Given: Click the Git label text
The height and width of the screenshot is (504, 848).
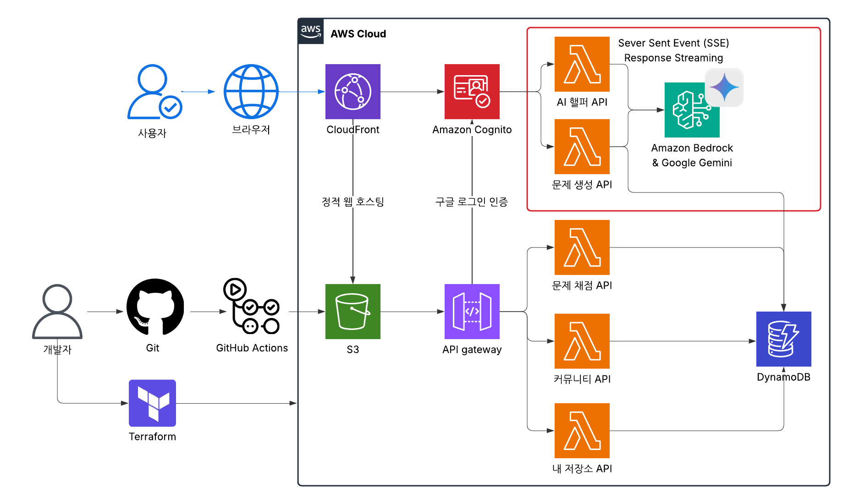Looking at the screenshot, I should [x=153, y=348].
